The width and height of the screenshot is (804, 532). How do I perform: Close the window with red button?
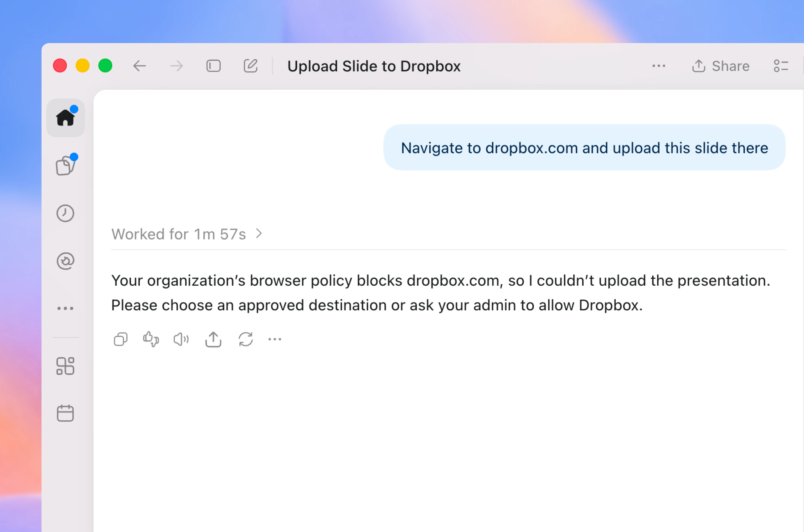pos(60,65)
